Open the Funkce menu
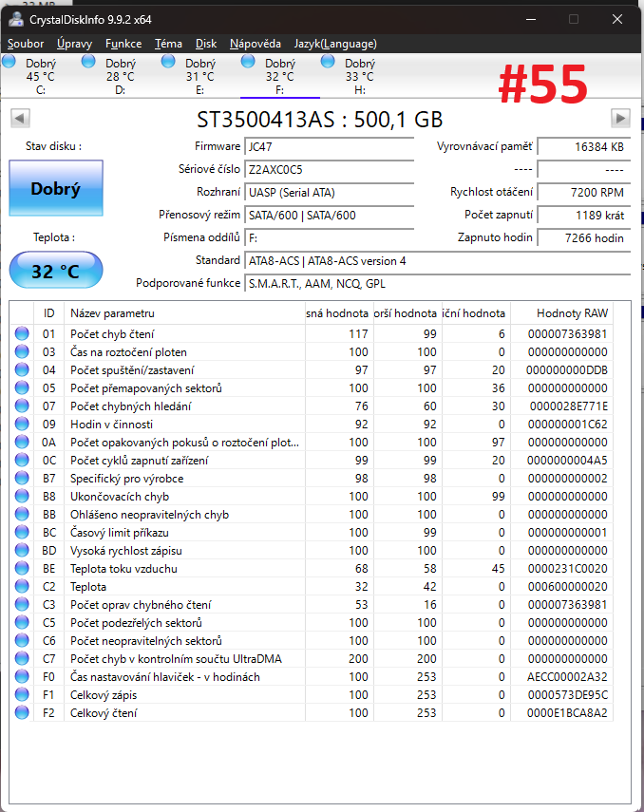 click(x=123, y=44)
